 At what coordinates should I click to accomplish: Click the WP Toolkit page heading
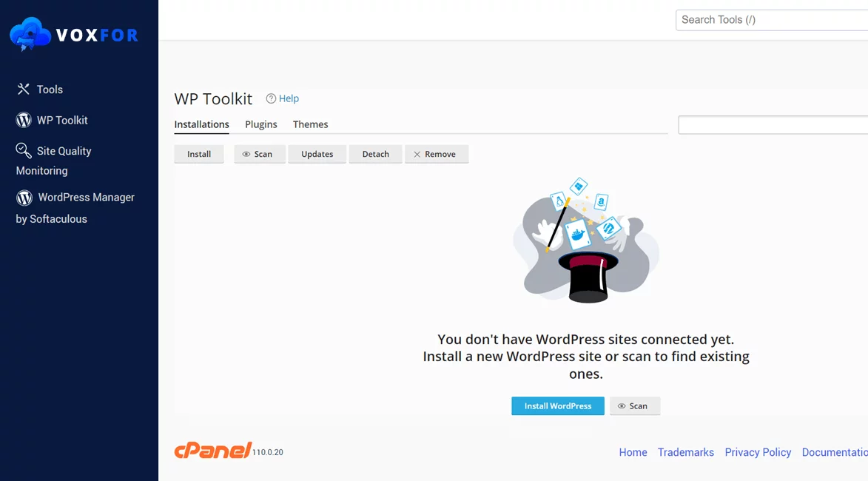[x=213, y=98]
